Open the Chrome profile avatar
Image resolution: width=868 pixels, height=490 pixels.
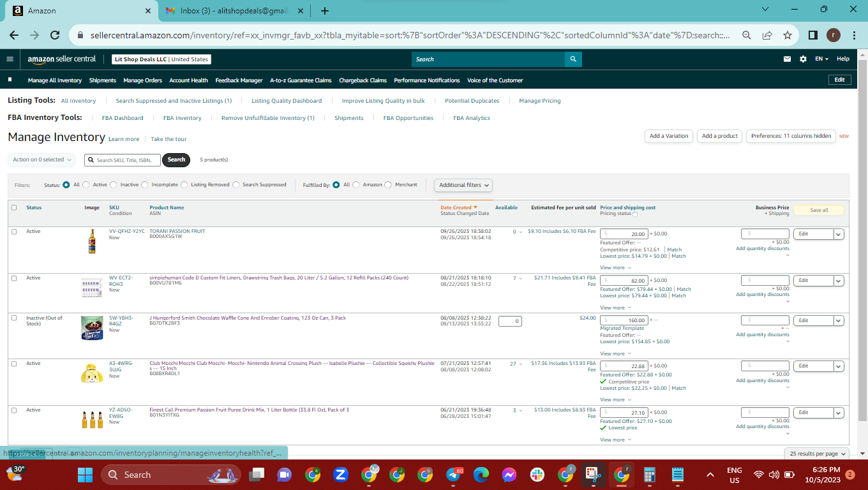tap(833, 36)
